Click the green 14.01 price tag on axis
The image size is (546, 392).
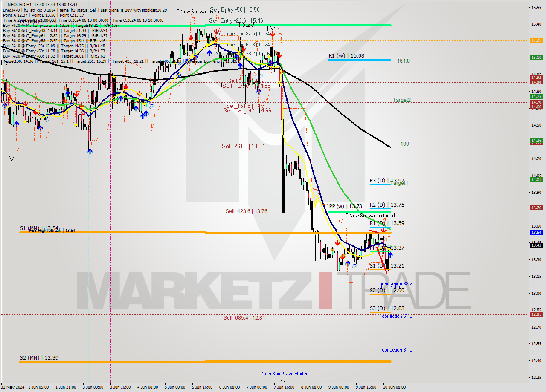[x=536, y=180]
